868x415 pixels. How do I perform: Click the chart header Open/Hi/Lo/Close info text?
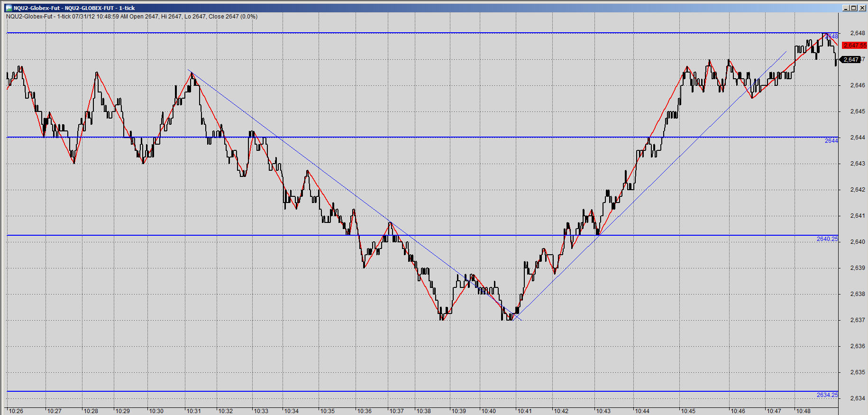[x=132, y=17]
